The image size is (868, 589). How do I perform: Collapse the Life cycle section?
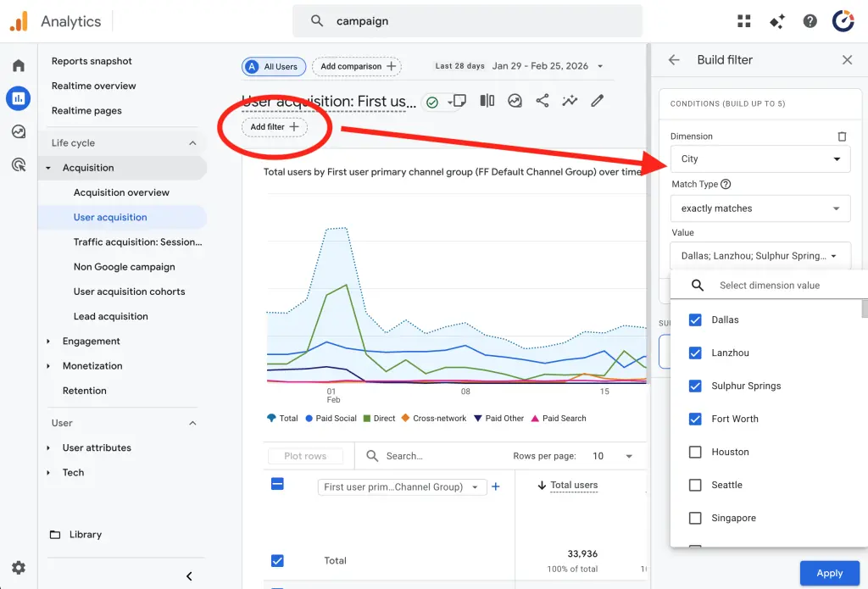192,143
